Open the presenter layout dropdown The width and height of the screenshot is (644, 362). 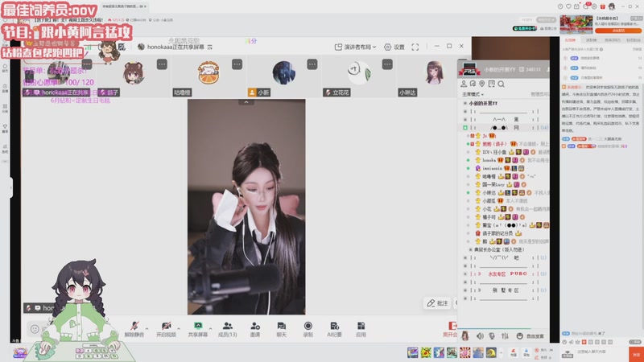[x=356, y=47]
